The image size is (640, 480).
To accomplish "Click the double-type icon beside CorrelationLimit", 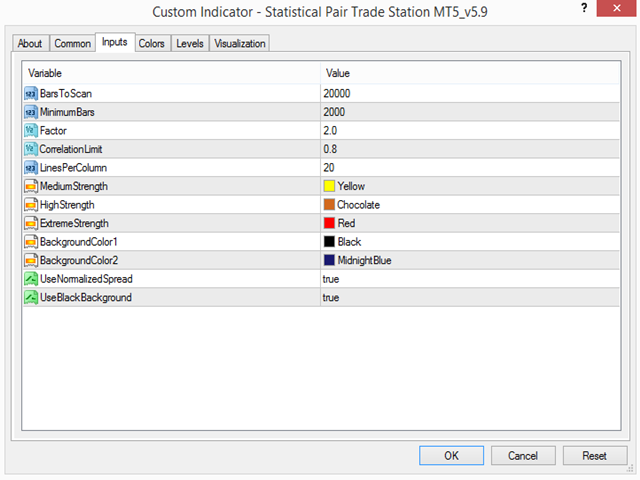I will (x=31, y=149).
